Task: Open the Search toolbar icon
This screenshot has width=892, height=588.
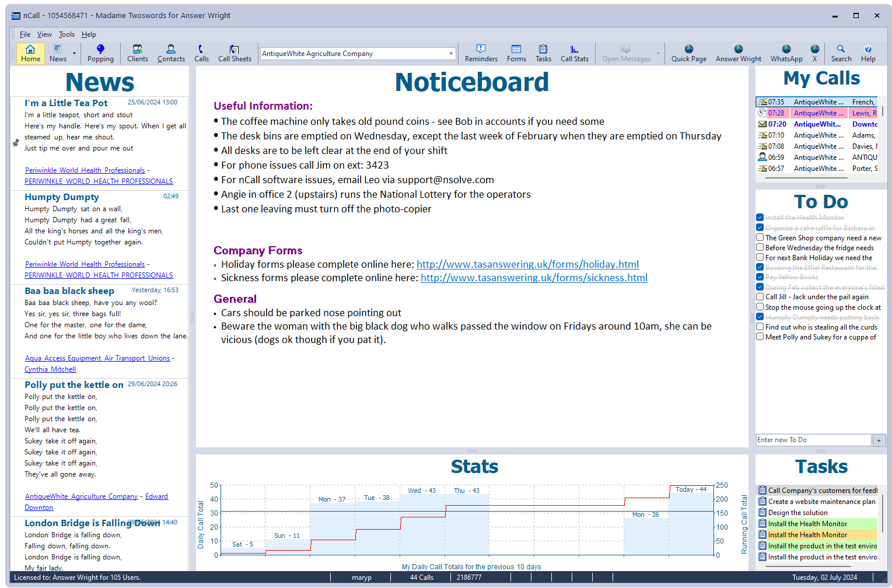Action: tap(841, 53)
